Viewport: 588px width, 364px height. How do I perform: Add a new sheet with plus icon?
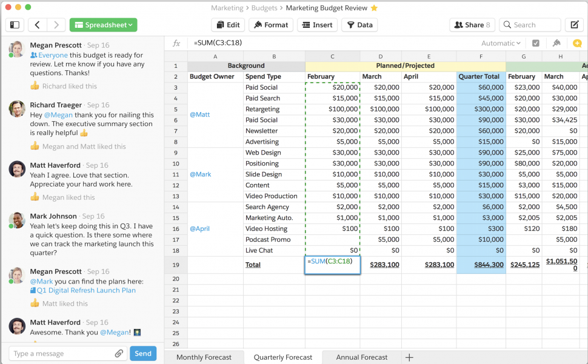pyautogui.click(x=409, y=357)
